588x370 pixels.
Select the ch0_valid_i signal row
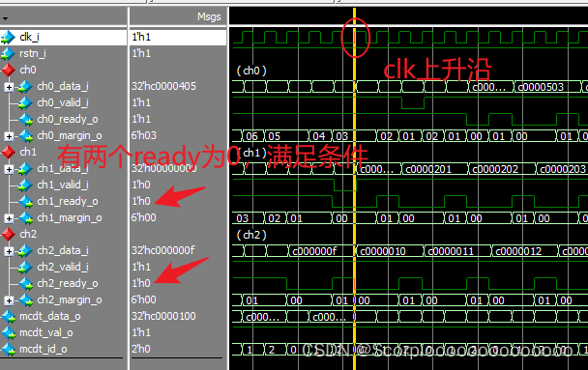click(x=63, y=102)
